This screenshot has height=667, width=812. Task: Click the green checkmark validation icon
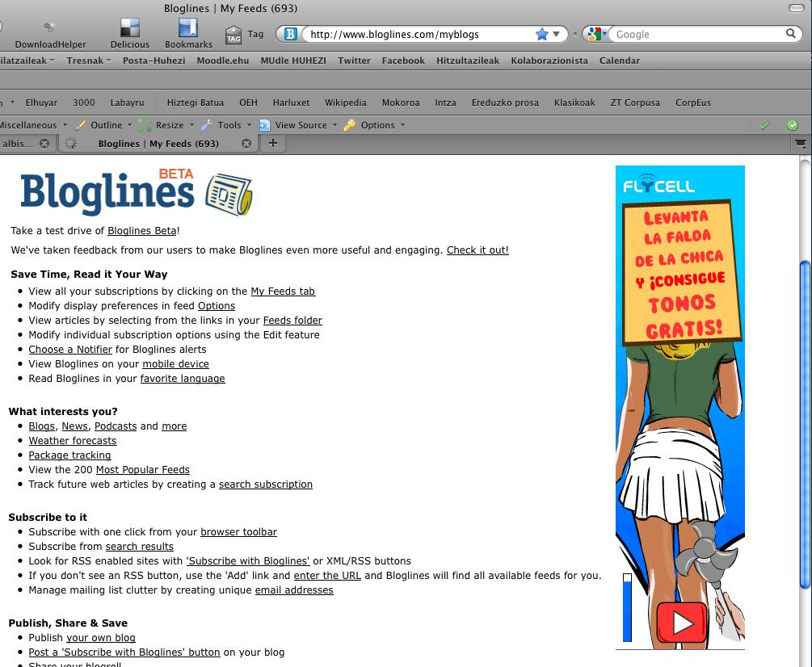[x=764, y=124]
